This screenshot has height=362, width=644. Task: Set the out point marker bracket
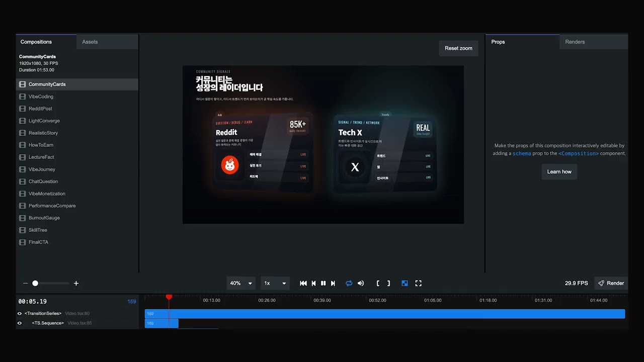388,284
